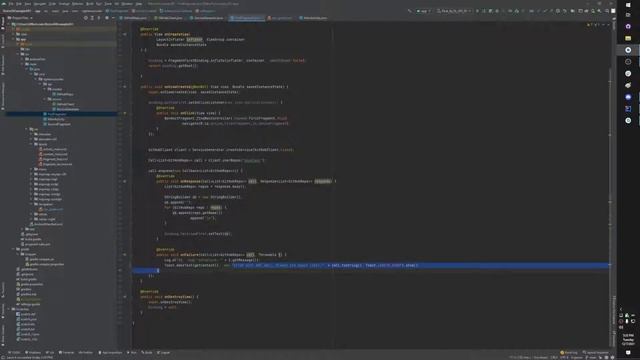This screenshot has width=640, height=360.
Task: Click the Windows Start button
Action: 628,5
